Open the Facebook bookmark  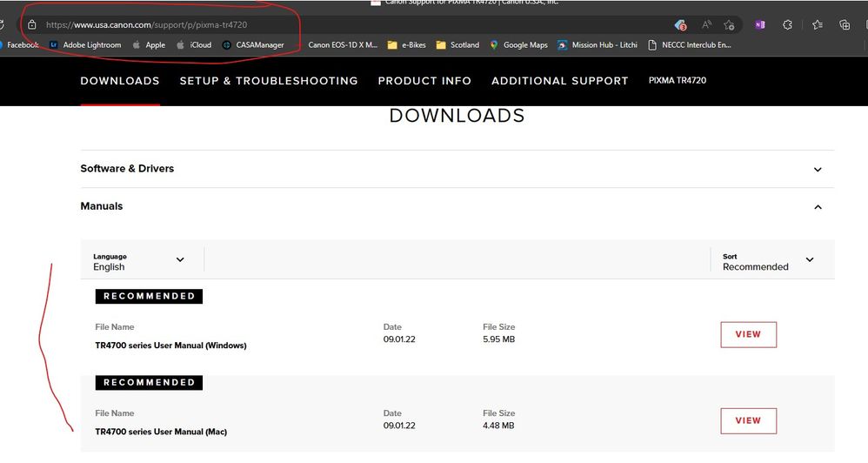20,45
